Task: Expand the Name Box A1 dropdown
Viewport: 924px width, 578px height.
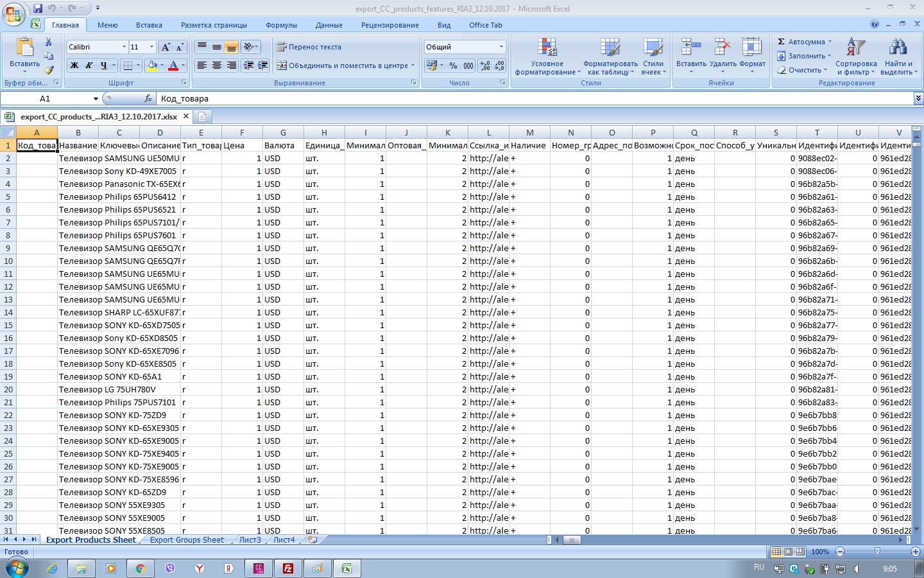Action: (96, 98)
